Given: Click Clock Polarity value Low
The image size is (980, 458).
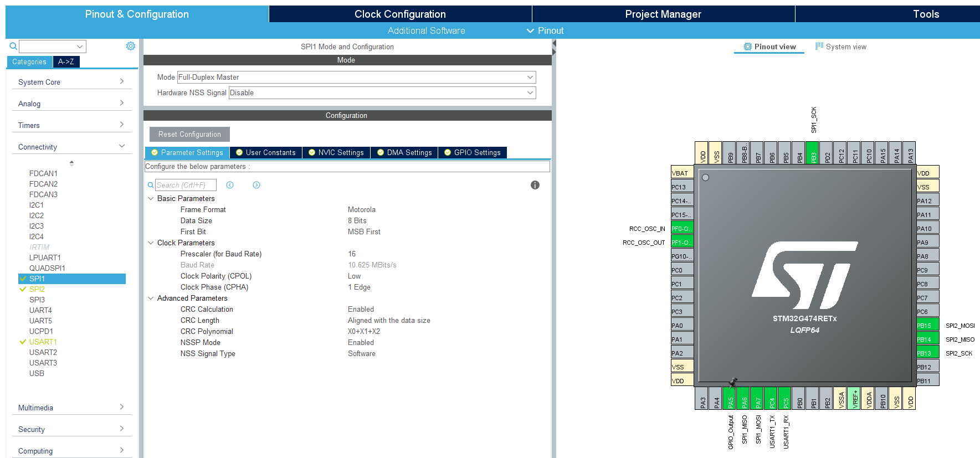Looking at the screenshot, I should (x=354, y=276).
